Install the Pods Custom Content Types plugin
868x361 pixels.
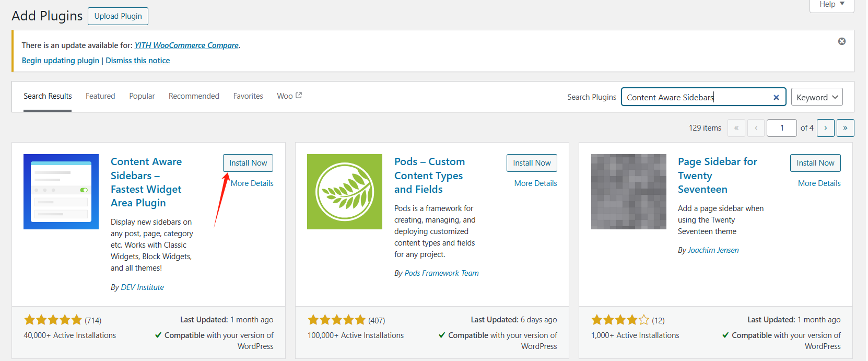(532, 163)
